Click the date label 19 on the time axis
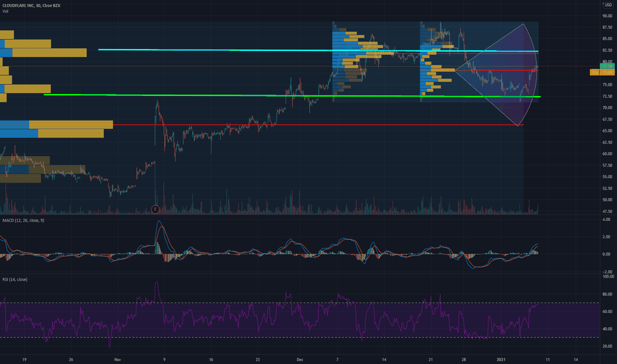Image resolution: width=617 pixels, height=364 pixels. click(24, 359)
